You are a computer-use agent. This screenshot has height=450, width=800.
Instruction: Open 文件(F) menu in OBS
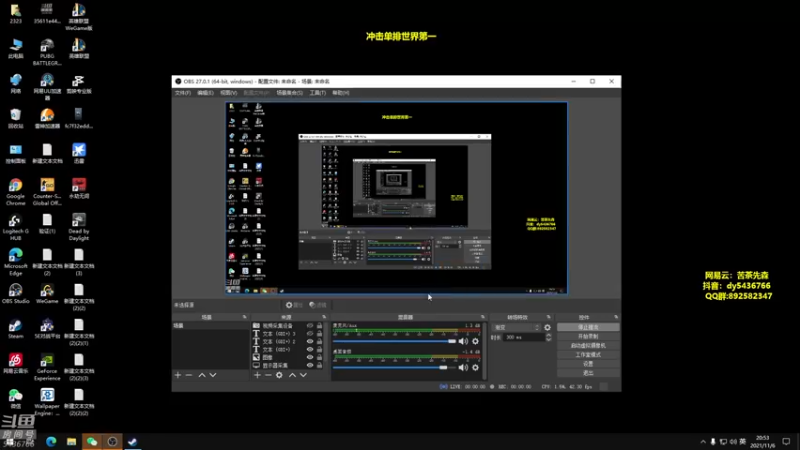183,93
